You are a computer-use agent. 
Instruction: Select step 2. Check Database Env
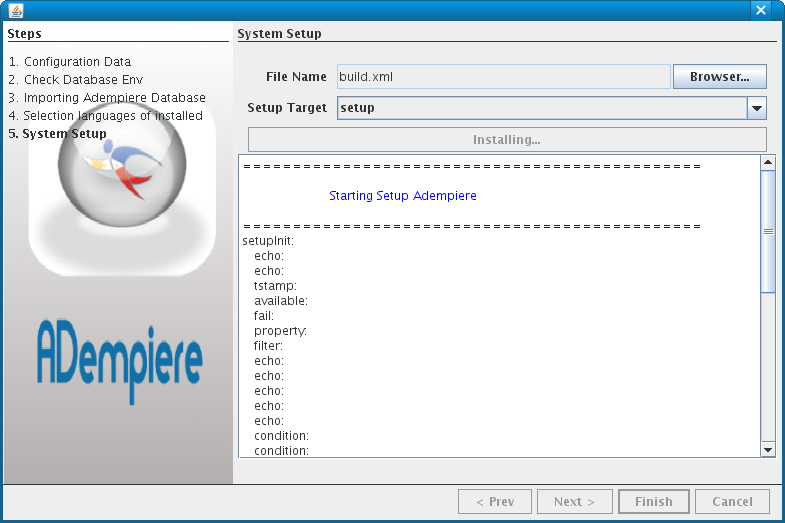pos(76,80)
